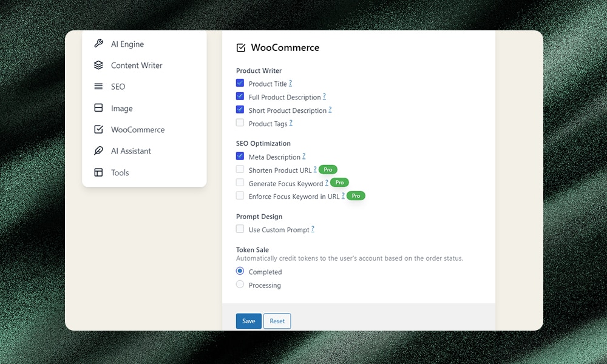Select the Processing radio button

[x=240, y=285]
